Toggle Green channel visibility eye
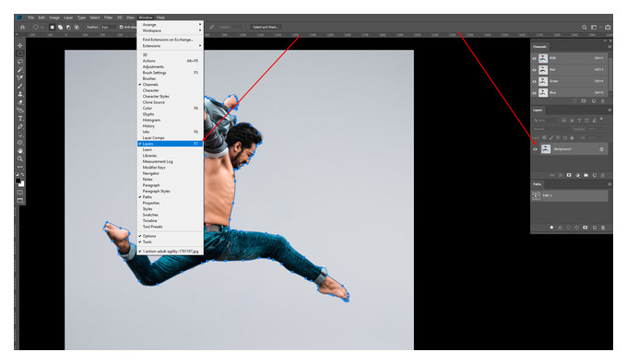Image resolution: width=627 pixels, height=364 pixels. (x=534, y=81)
